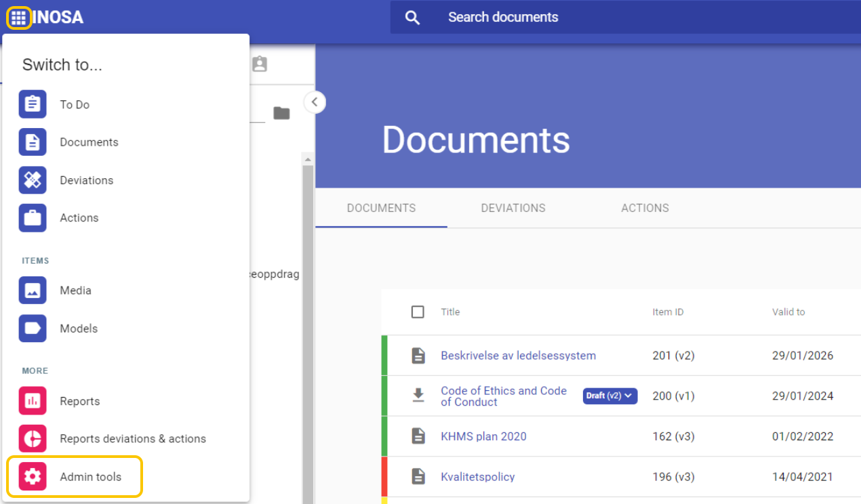The image size is (861, 504).
Task: Focus the Search documents field
Action: pos(626,18)
